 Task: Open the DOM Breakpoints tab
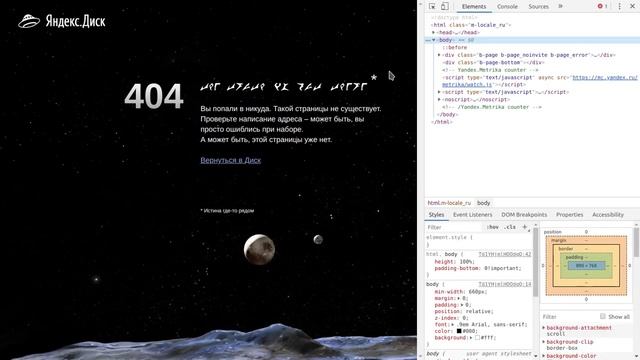click(x=524, y=215)
